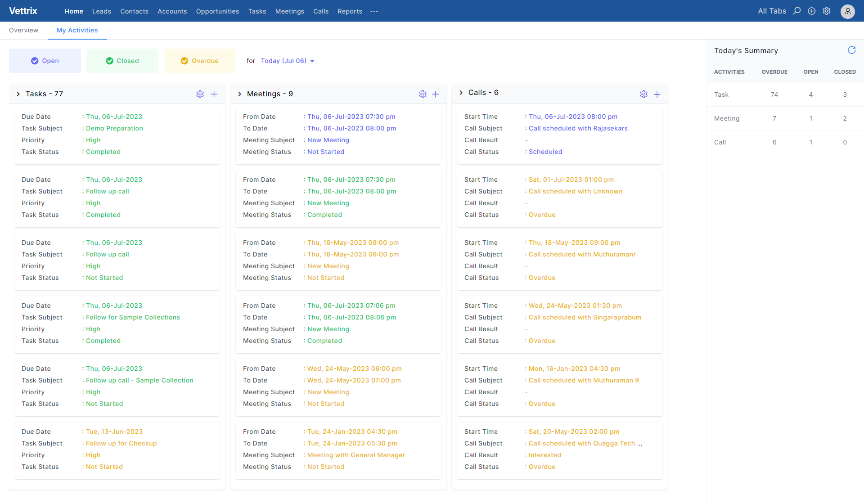Add a new call with plus icon
This screenshot has height=504, width=864.
[x=657, y=94]
